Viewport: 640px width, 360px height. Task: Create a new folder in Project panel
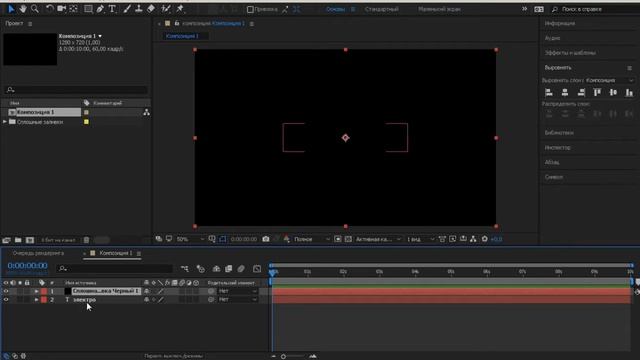[x=18, y=240]
